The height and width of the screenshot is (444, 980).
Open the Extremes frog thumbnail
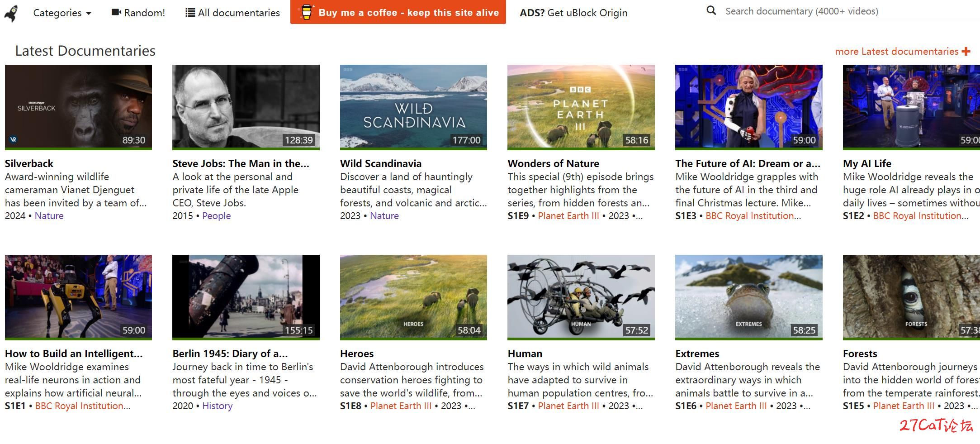(749, 297)
